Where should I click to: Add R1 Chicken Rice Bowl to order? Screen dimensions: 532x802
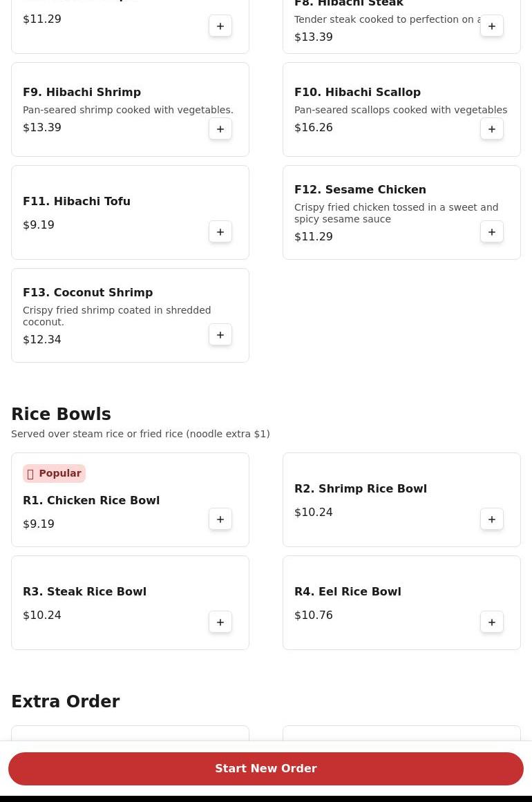pyautogui.click(x=220, y=519)
